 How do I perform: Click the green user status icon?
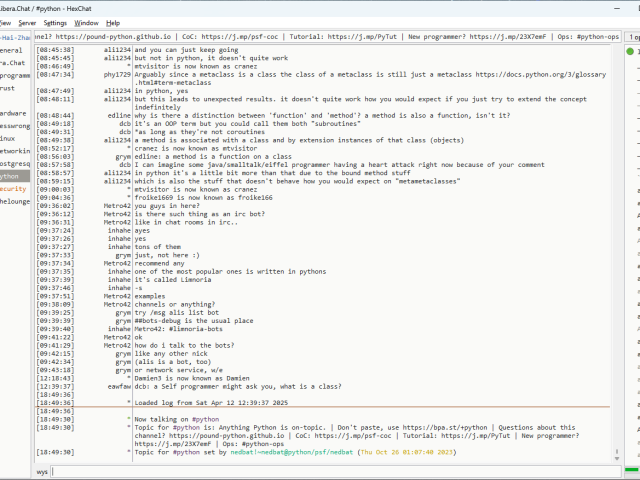[x=632, y=50]
